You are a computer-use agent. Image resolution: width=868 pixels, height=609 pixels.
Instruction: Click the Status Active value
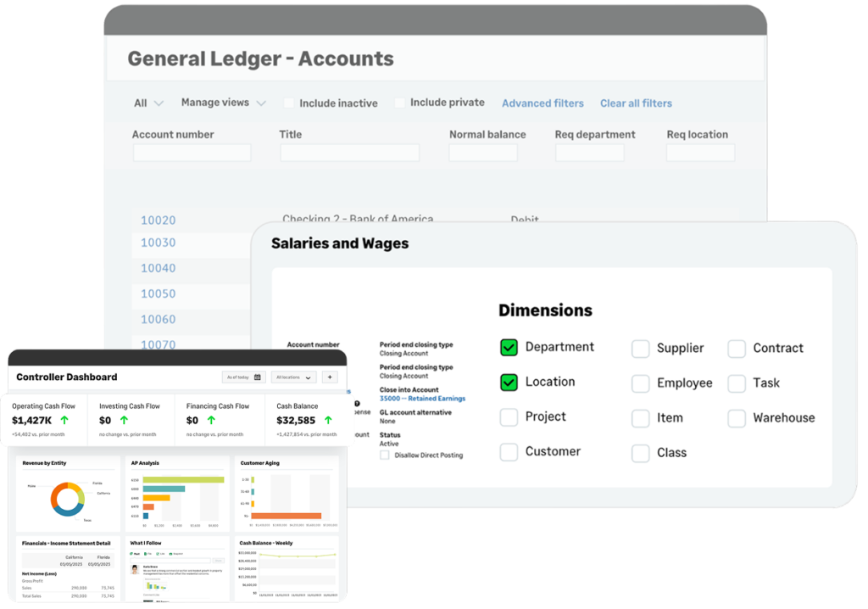click(388, 444)
